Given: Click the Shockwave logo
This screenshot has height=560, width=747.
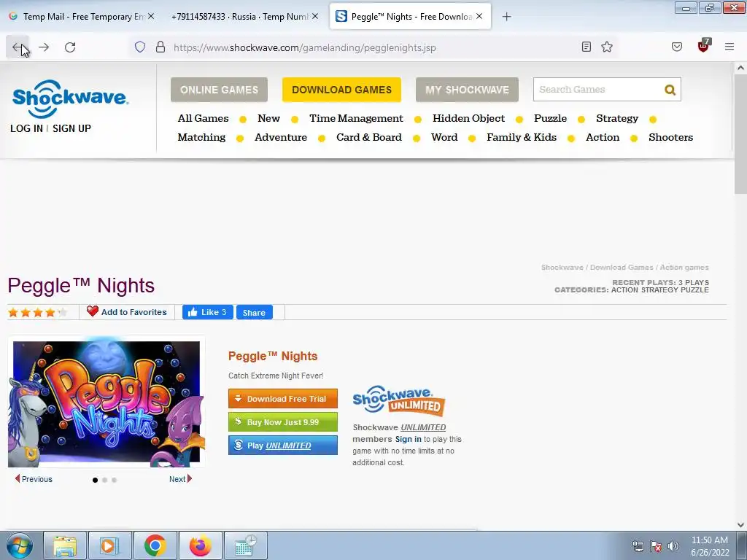Looking at the screenshot, I should point(70,98).
